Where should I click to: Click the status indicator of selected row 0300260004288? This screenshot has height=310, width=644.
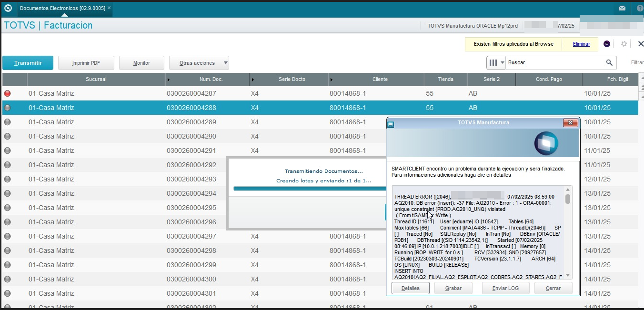(x=7, y=108)
